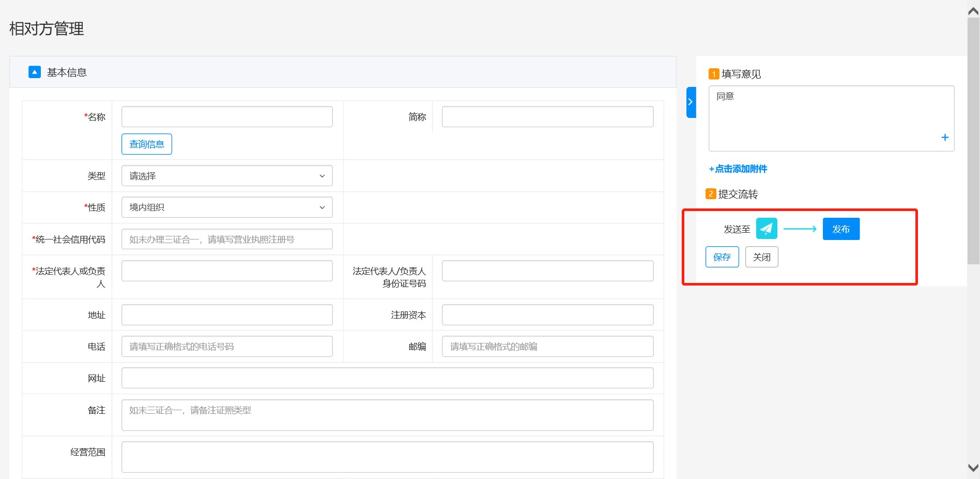Focus the 电话 input field
Viewport: 980px width, 479px height.
tap(227, 347)
